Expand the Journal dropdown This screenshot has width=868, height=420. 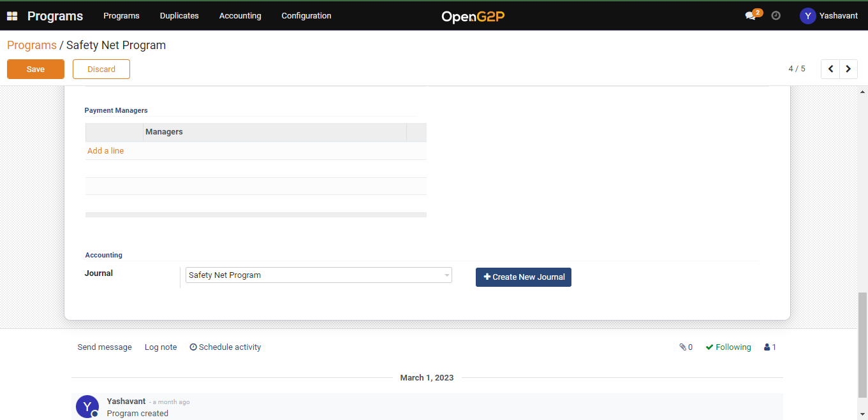[x=446, y=275]
